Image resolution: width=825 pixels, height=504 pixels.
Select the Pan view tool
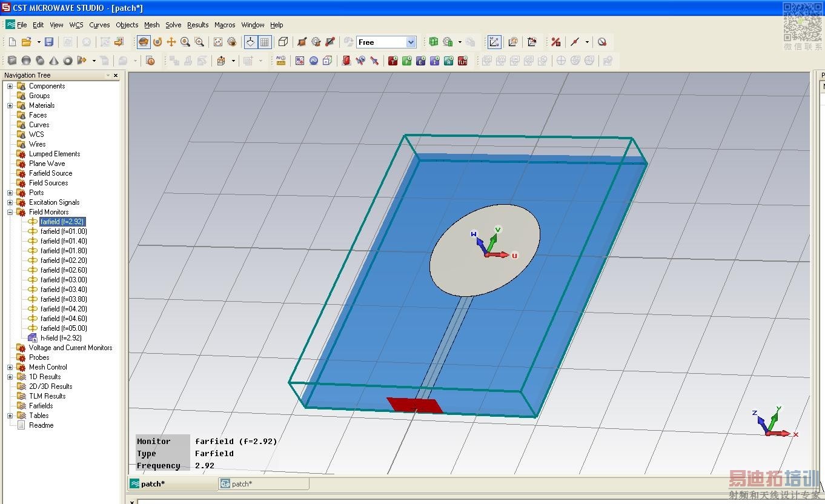(x=171, y=42)
